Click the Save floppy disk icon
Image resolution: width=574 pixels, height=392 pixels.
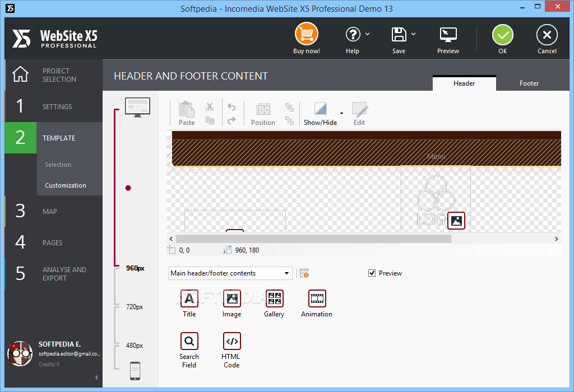tap(399, 34)
